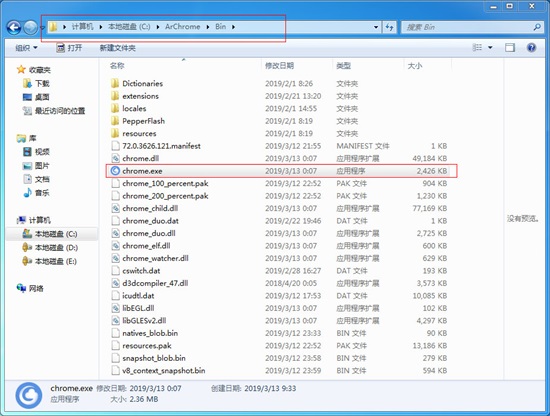
Task: Click the folder icon in the address bar
Action: [x=53, y=27]
